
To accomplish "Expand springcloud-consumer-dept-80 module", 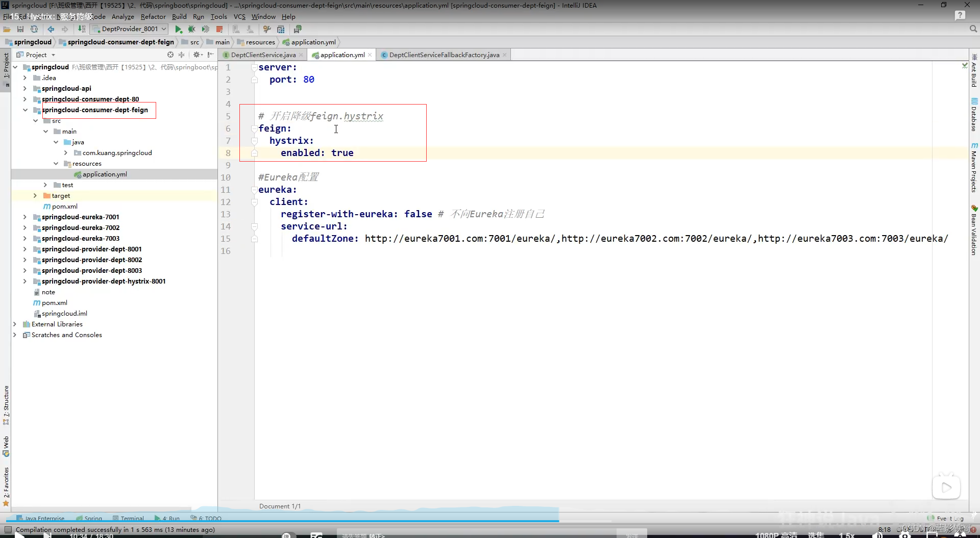I will click(24, 99).
